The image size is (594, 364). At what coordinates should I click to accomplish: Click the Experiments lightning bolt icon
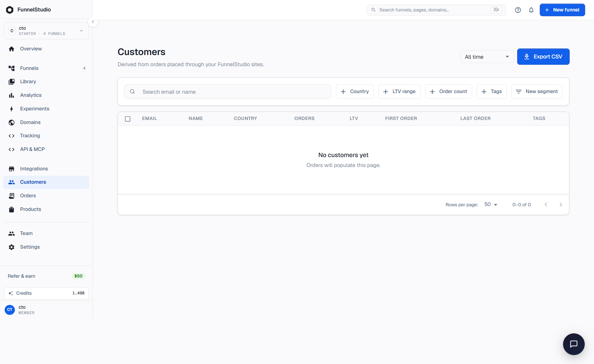tap(11, 109)
